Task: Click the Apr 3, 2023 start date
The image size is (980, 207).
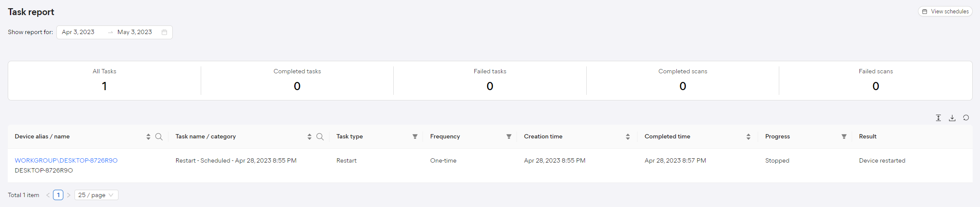Action: (x=78, y=32)
